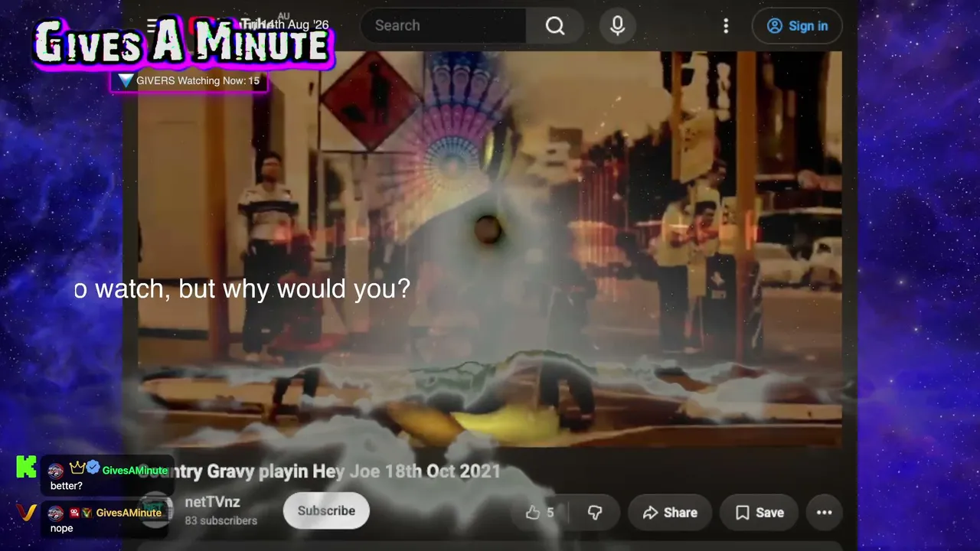
Task: Open more video actions ellipsis button
Action: [x=824, y=513]
